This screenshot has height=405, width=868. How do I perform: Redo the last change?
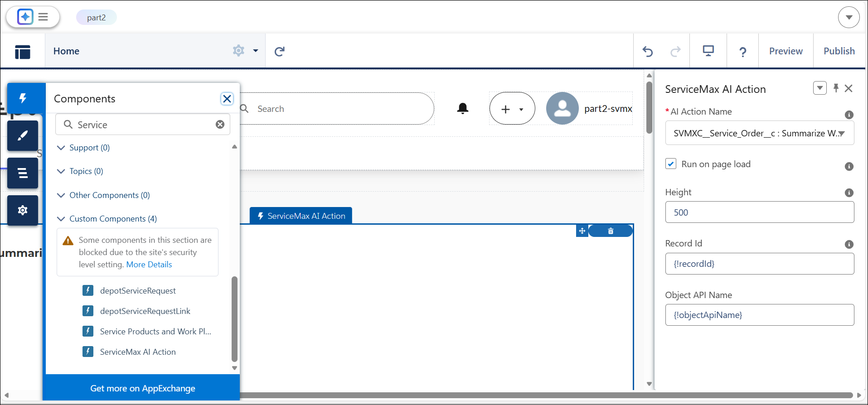point(675,52)
